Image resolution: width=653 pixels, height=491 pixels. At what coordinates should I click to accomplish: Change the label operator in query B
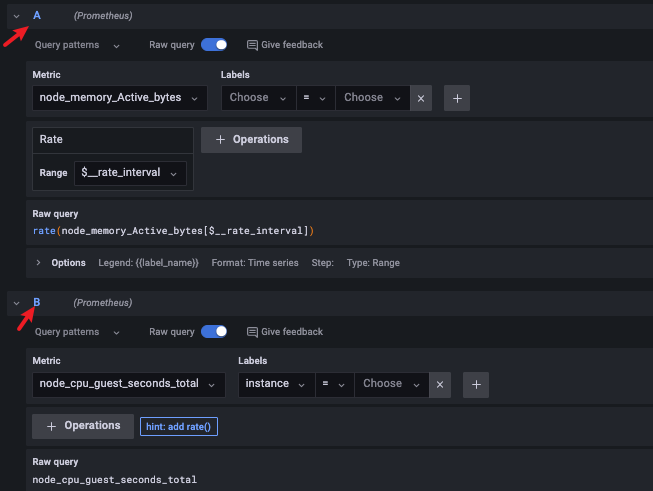335,384
